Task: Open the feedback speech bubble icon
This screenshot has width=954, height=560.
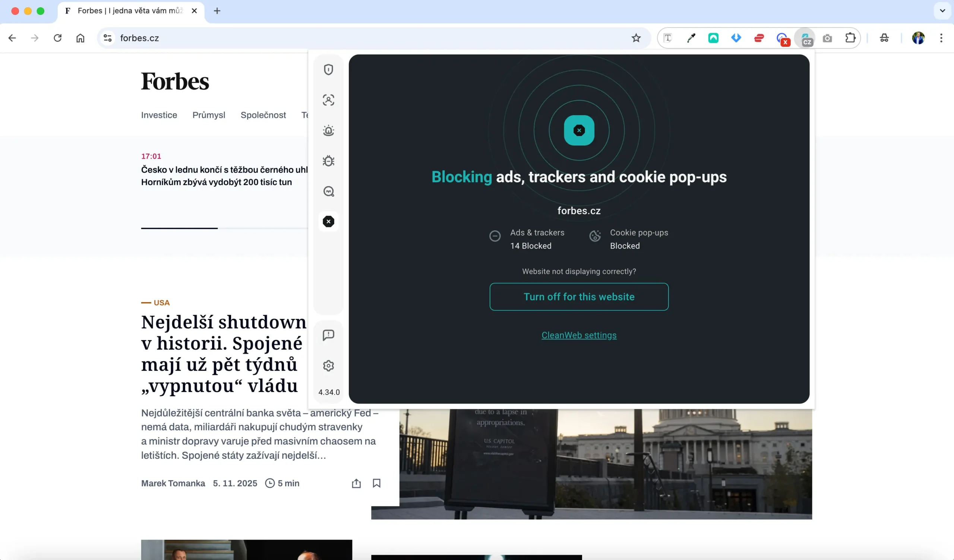Action: (328, 335)
